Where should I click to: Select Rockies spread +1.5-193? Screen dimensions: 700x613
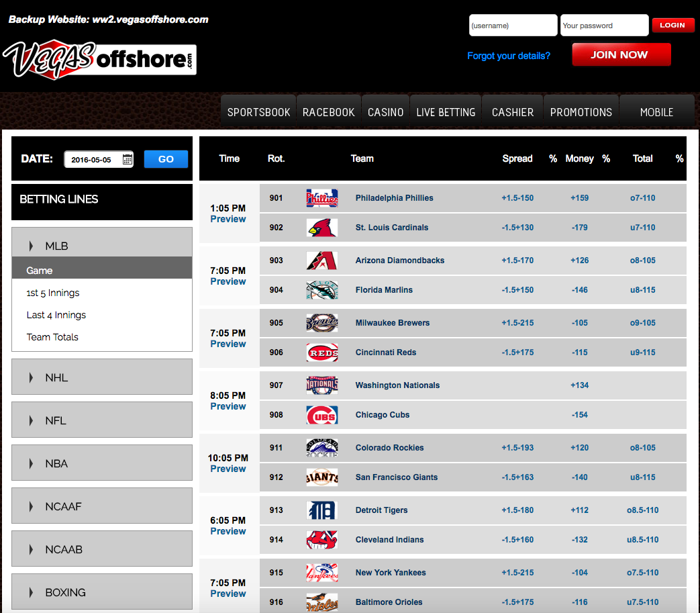pyautogui.click(x=517, y=448)
